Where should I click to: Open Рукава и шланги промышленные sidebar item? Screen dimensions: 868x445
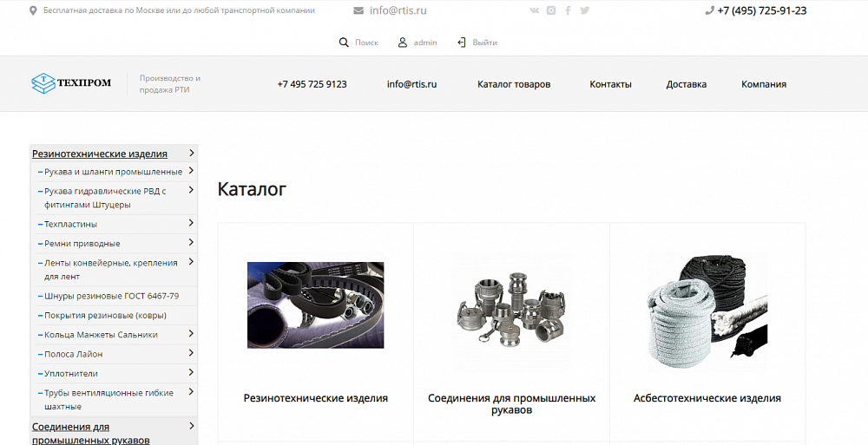(x=113, y=172)
